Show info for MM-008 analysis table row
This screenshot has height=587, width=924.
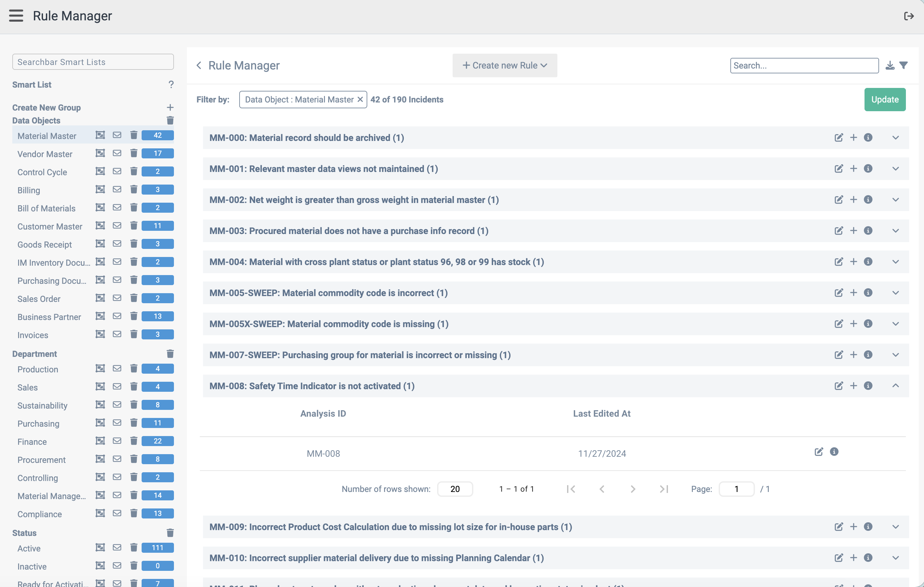tap(834, 452)
